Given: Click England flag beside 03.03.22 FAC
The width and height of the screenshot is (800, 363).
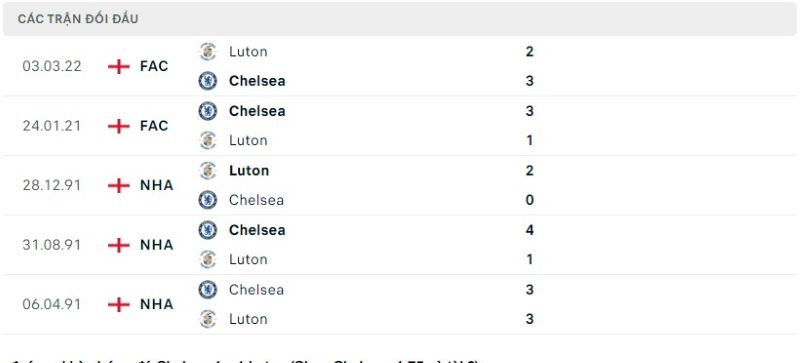Looking at the screenshot, I should click(119, 66).
